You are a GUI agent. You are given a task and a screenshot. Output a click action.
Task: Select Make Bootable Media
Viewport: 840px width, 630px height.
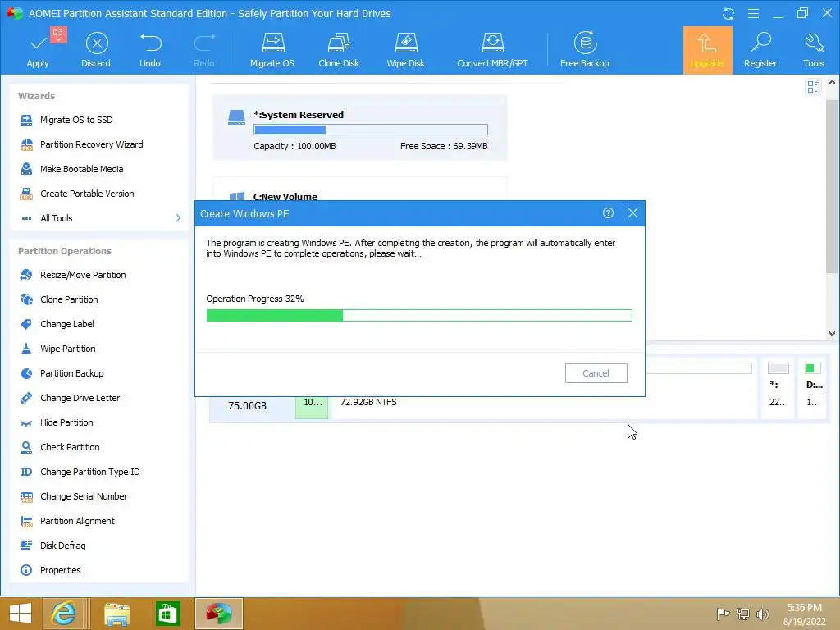click(x=81, y=169)
